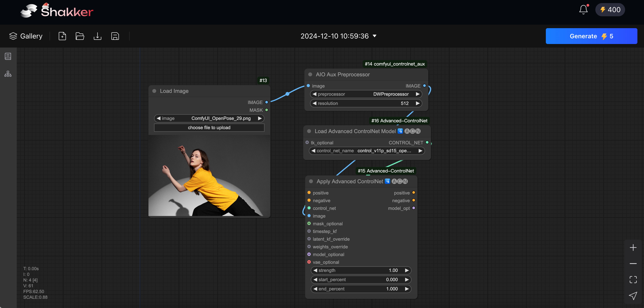
Task: Save the workflow
Action: pyautogui.click(x=115, y=36)
